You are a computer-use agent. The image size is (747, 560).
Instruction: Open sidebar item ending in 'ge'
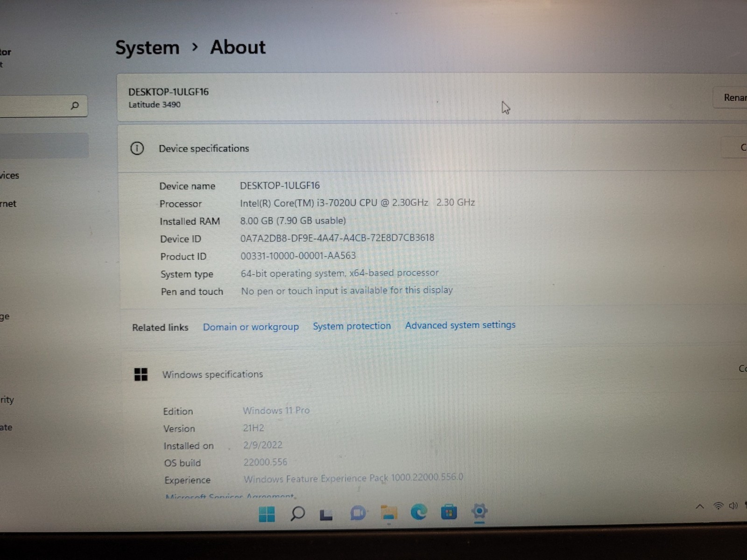click(x=5, y=317)
